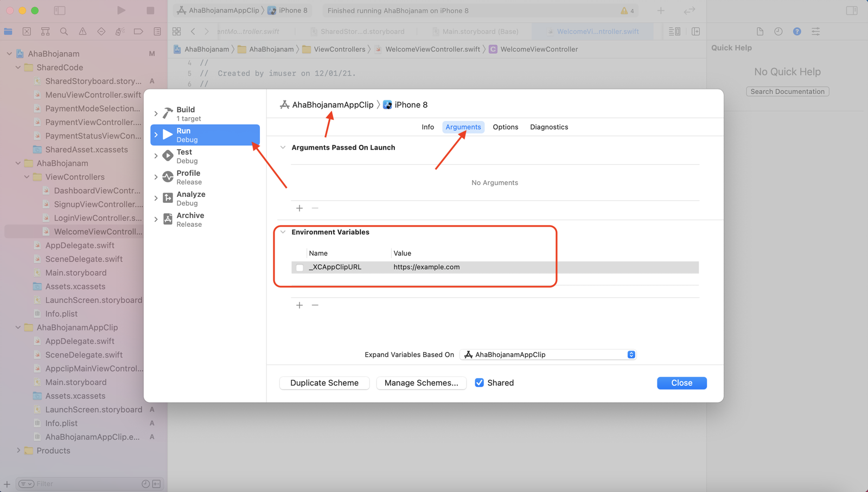
Task: Open the SharedStor...d.storyboard editor tab
Action: [358, 31]
